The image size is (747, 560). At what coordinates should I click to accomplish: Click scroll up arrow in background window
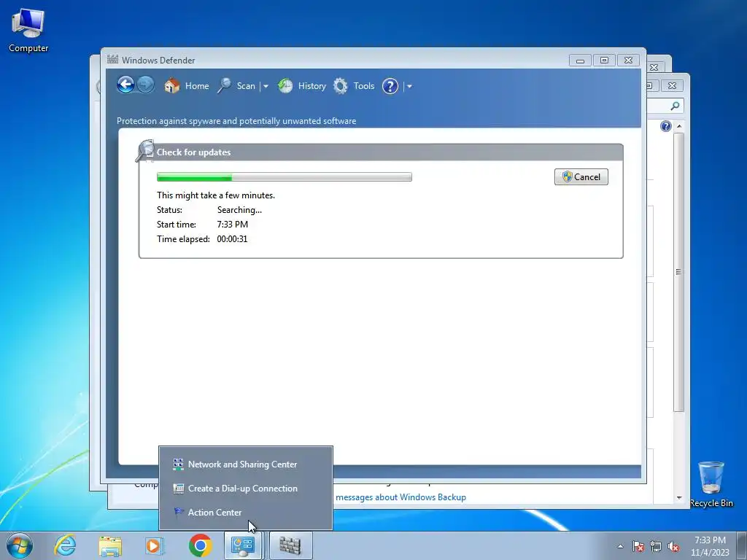pyautogui.click(x=679, y=126)
